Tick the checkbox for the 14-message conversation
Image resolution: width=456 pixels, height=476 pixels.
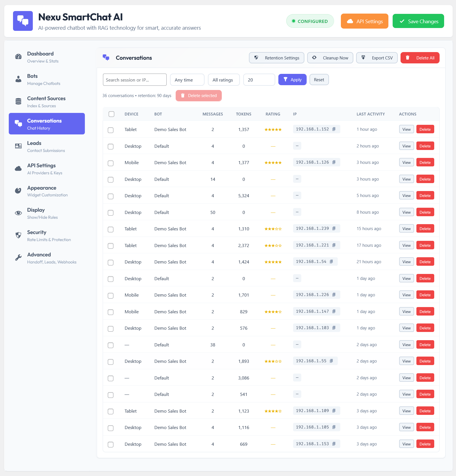(111, 180)
